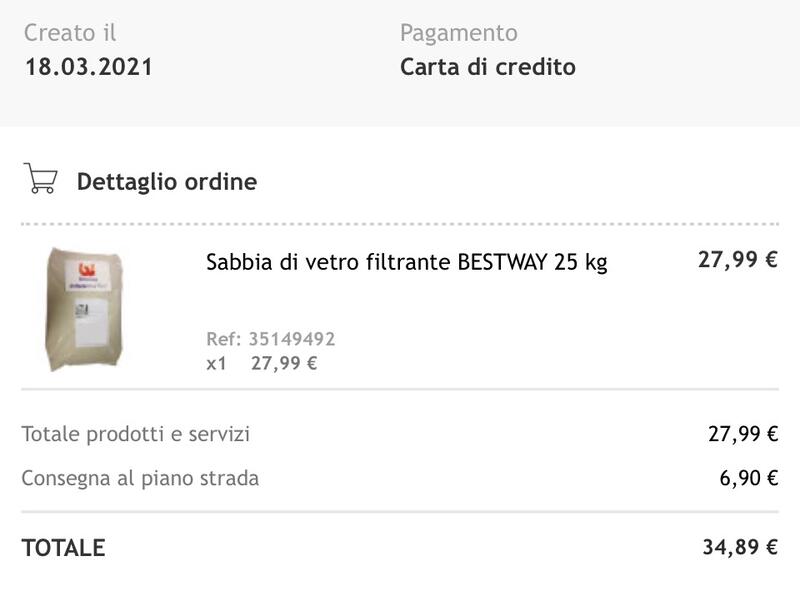This screenshot has height=601, width=800.
Task: Select the TOTALE label
Action: [63, 548]
